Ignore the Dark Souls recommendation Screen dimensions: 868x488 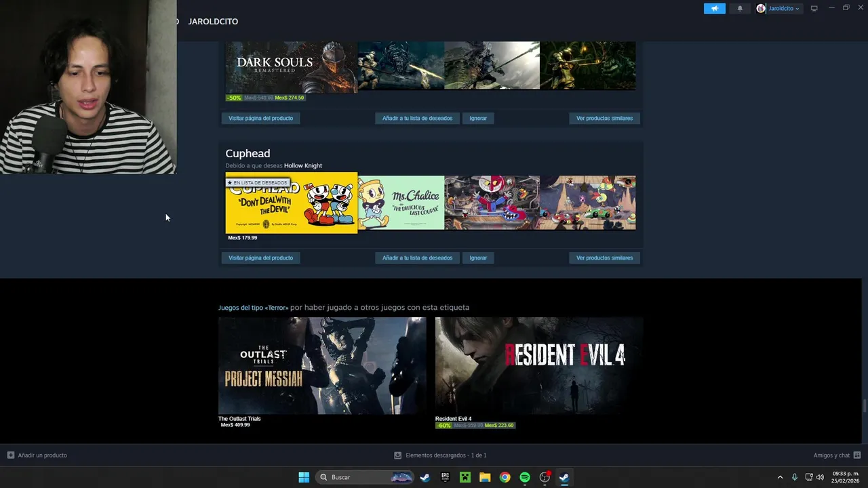point(478,118)
